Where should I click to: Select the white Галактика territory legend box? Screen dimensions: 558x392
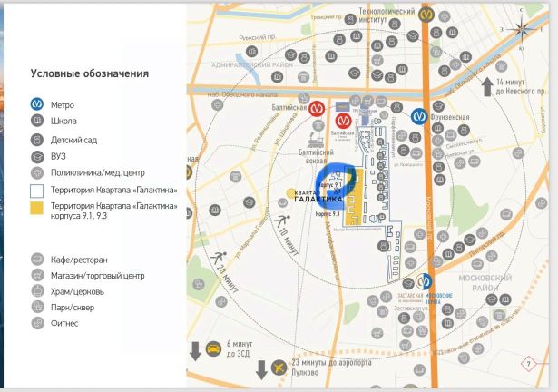click(x=36, y=191)
